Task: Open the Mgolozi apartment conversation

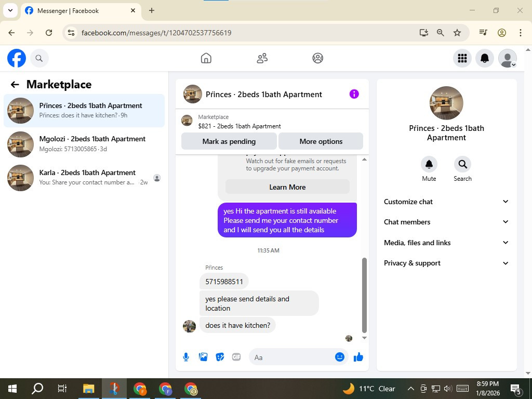Action: click(84, 144)
